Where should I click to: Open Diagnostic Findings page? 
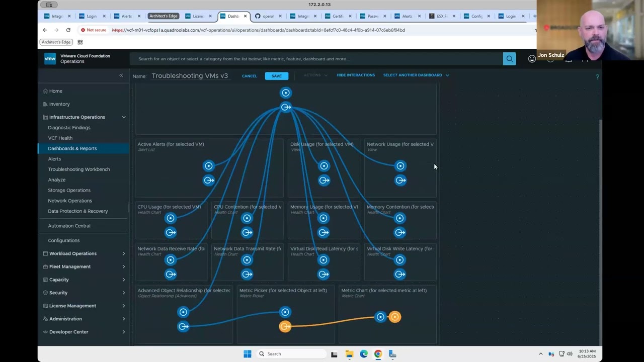pos(69,128)
